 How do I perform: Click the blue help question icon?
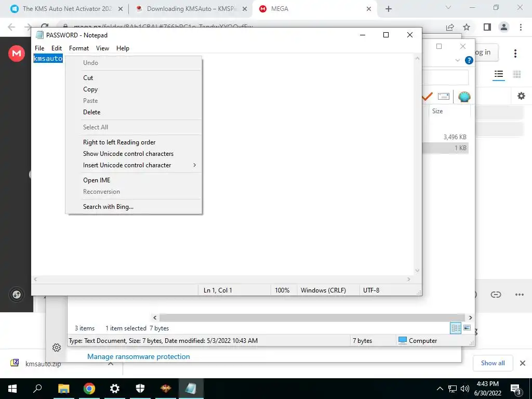(469, 60)
